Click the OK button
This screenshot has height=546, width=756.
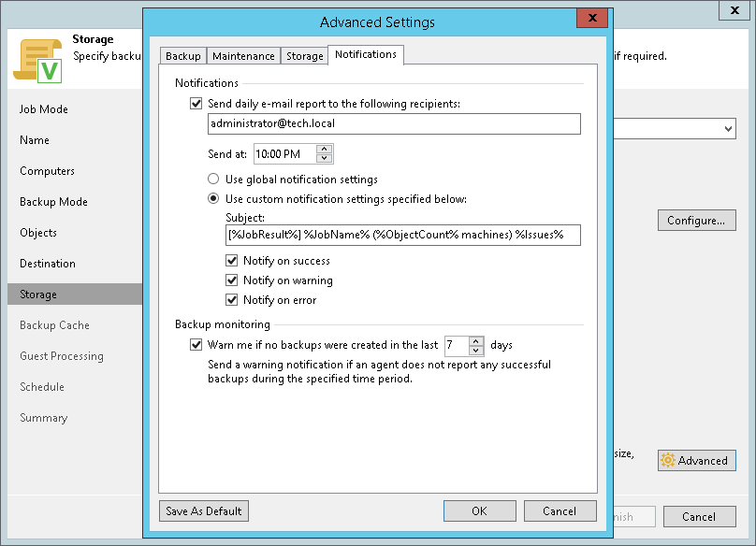click(479, 510)
